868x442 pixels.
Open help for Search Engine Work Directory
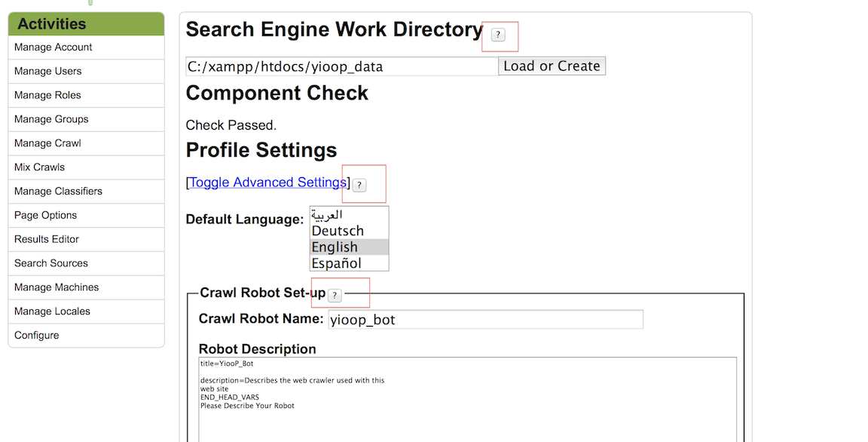pos(500,35)
